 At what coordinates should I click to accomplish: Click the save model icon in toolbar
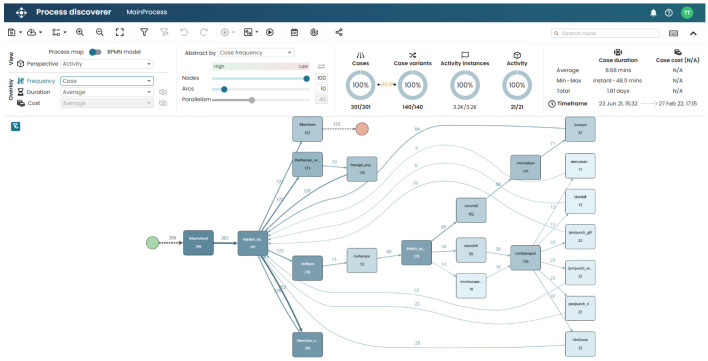(12, 32)
